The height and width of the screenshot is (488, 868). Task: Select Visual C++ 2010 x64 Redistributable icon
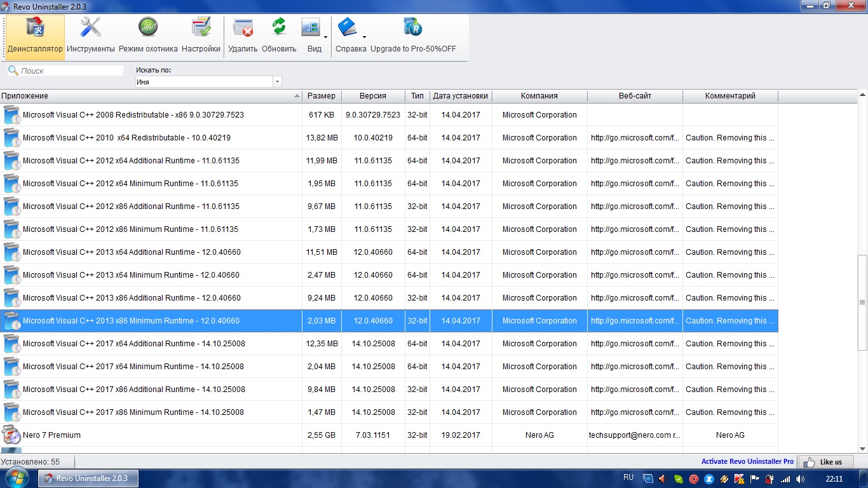click(x=12, y=138)
